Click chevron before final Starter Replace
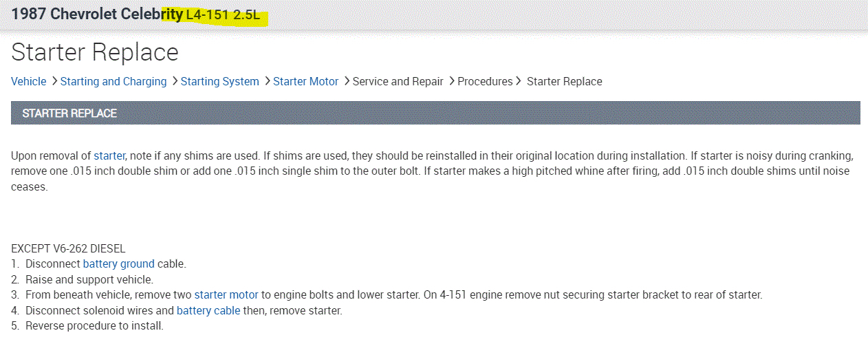This screenshot has height=355, width=868. (x=518, y=81)
